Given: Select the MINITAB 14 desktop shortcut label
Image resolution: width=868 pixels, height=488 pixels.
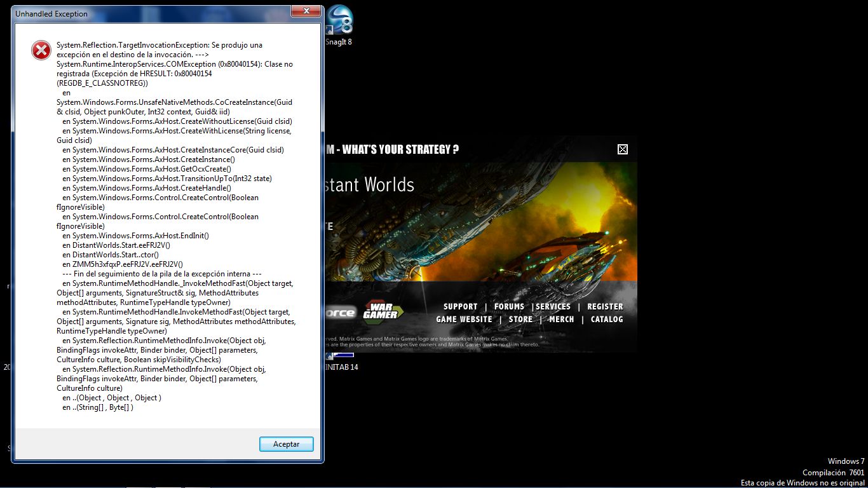Looking at the screenshot, I should pos(342,367).
